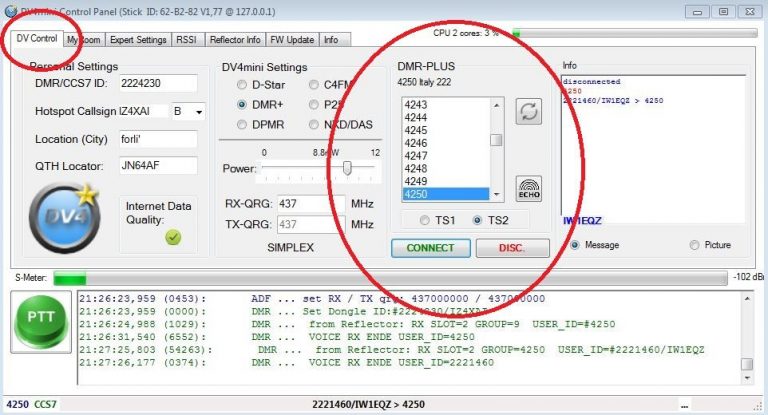This screenshot has height=415, width=768.
Task: Choose time slot TS1
Action: coord(425,220)
